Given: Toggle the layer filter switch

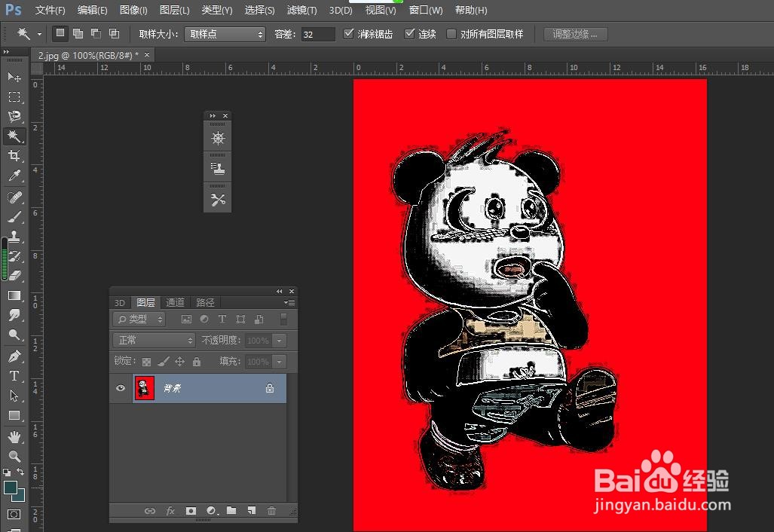Looking at the screenshot, I should (283, 320).
